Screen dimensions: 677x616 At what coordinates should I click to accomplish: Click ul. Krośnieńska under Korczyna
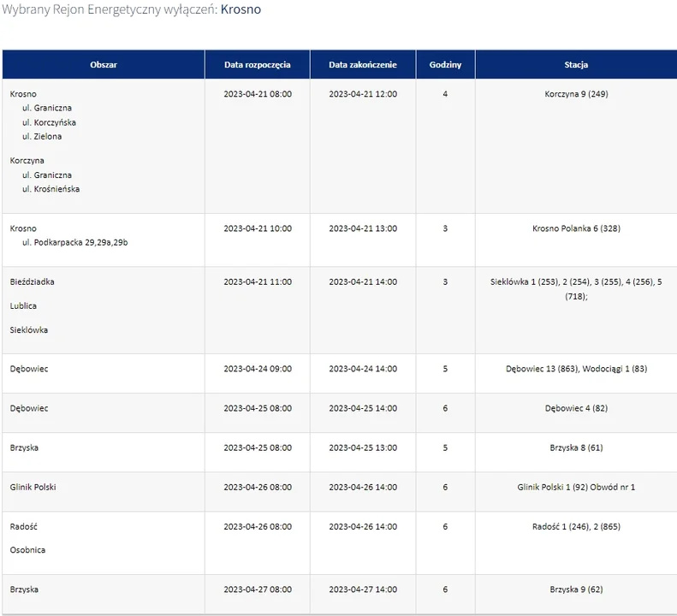point(51,189)
